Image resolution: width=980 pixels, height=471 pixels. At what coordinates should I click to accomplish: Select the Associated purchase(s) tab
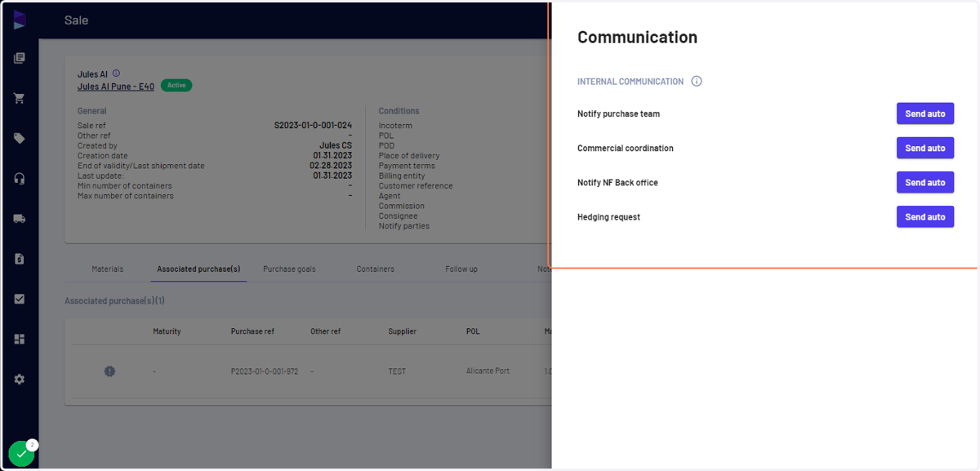point(198,269)
